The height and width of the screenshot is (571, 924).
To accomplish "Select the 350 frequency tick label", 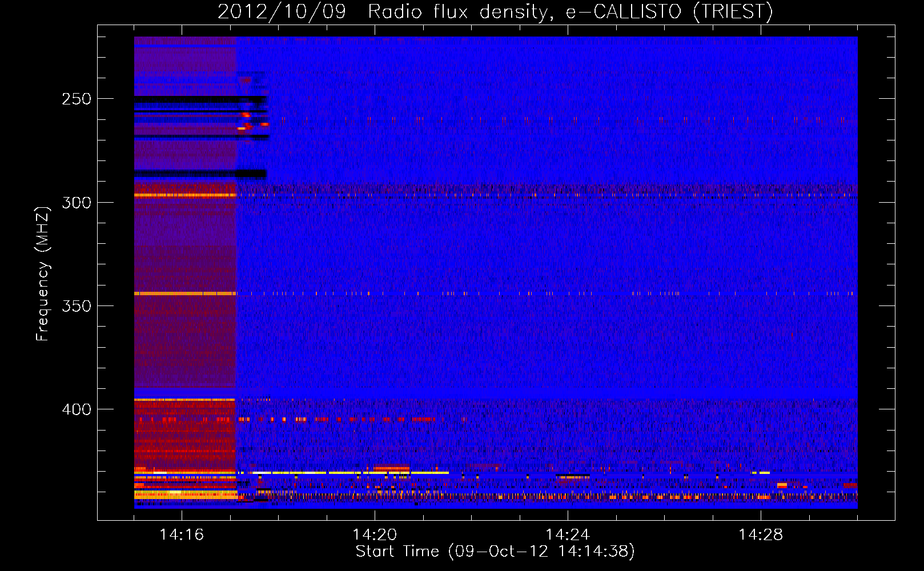I will (77, 306).
